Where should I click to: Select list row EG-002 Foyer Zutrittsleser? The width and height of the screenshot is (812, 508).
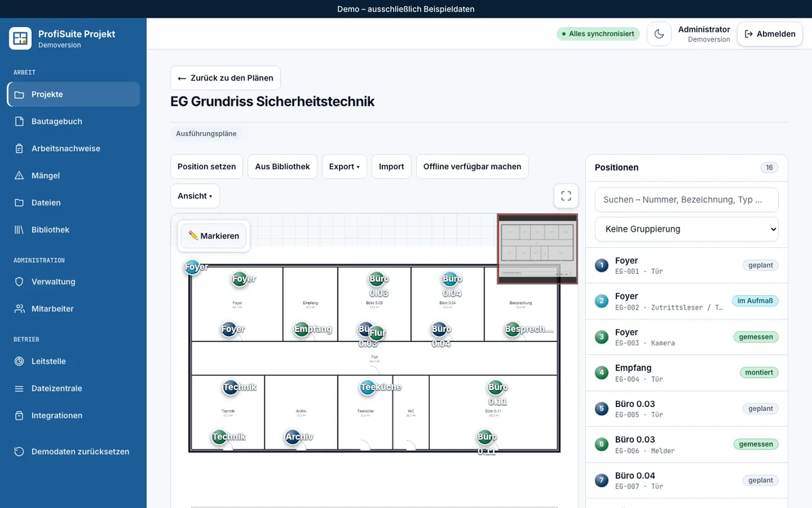686,301
